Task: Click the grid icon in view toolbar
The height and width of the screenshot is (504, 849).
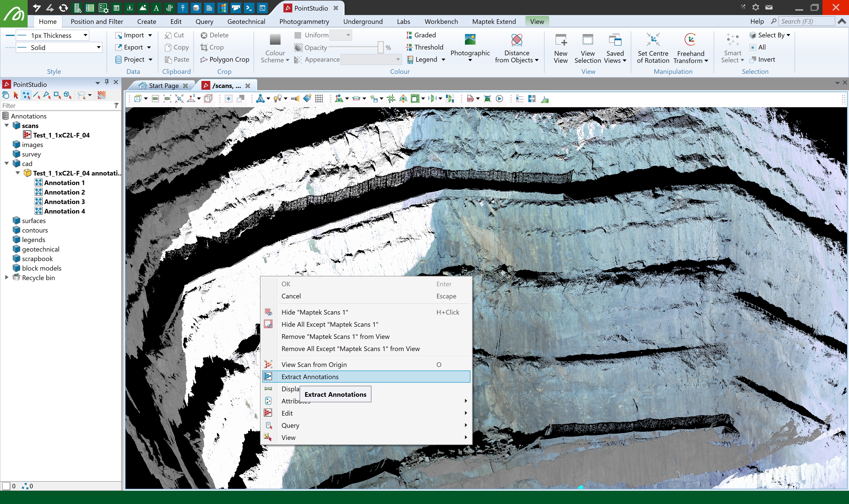Action: coord(319,99)
